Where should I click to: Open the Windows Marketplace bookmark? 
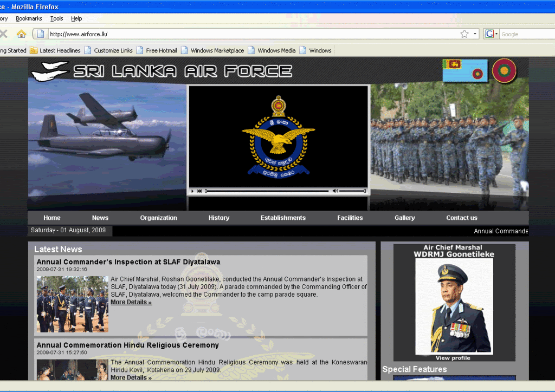pos(212,50)
